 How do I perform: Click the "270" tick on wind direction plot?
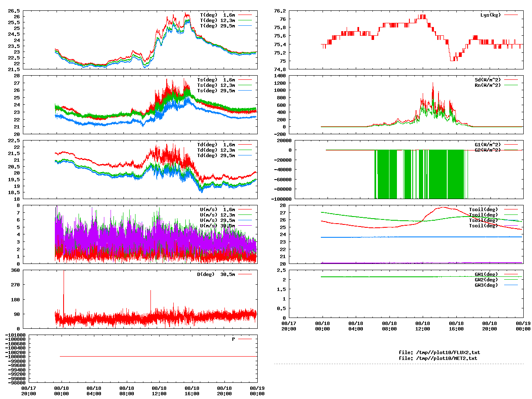pos(15,285)
